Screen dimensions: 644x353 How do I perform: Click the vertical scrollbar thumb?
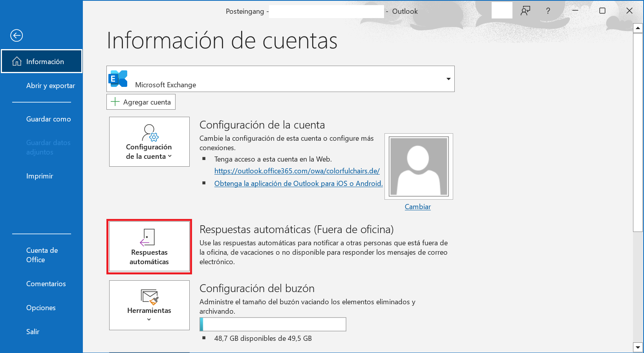pos(638,132)
